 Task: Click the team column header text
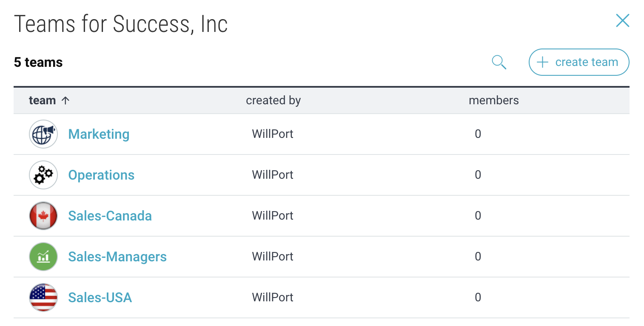42,100
